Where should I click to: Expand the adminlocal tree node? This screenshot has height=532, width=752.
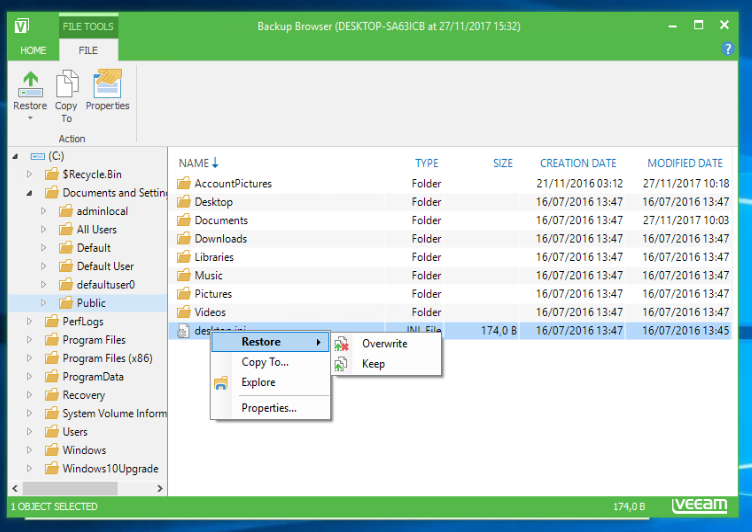pyautogui.click(x=43, y=211)
